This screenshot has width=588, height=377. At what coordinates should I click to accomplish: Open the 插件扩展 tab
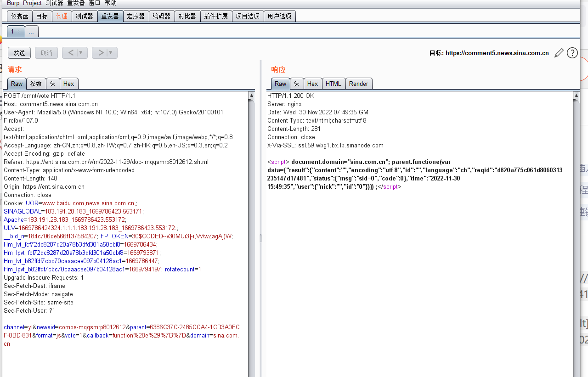(x=216, y=16)
